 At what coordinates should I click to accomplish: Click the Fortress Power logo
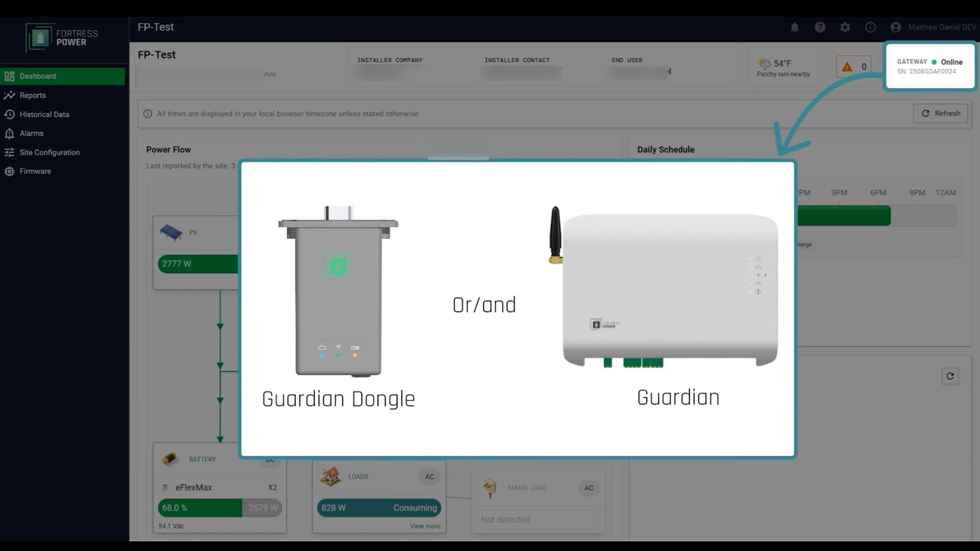pos(63,37)
